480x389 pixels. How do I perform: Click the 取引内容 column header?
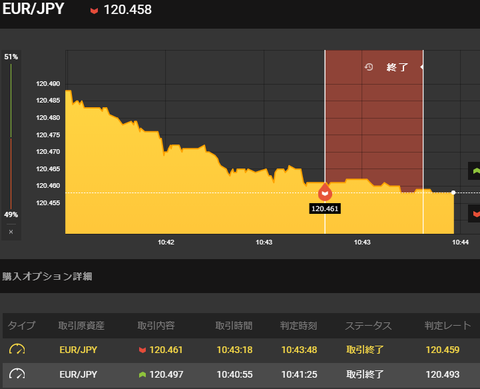156,325
